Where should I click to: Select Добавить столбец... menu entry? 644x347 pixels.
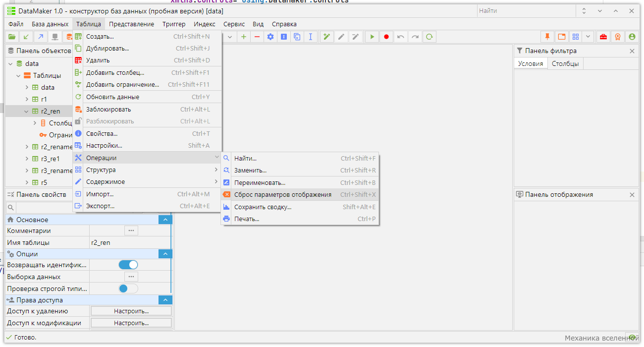(x=147, y=72)
